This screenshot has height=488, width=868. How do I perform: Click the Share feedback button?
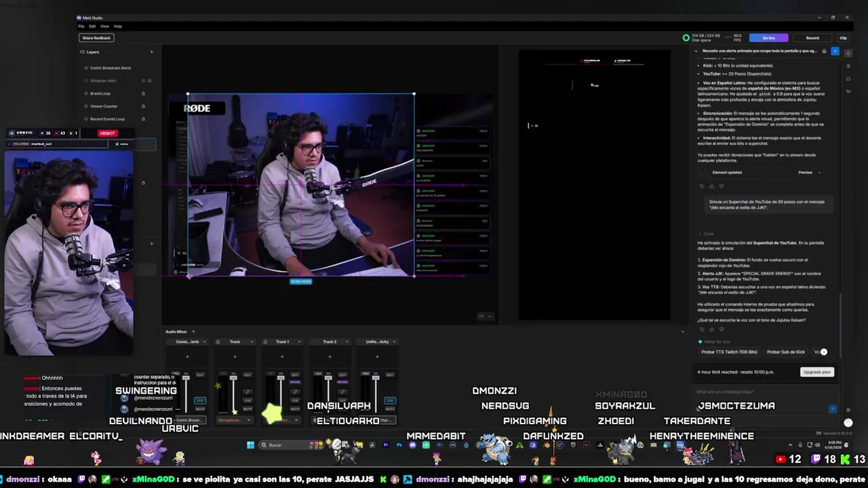point(96,38)
